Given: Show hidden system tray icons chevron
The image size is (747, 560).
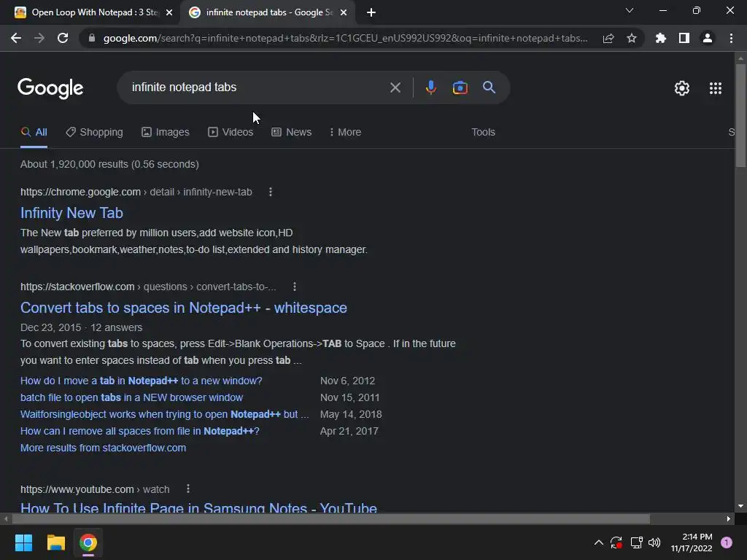Looking at the screenshot, I should pos(599,542).
